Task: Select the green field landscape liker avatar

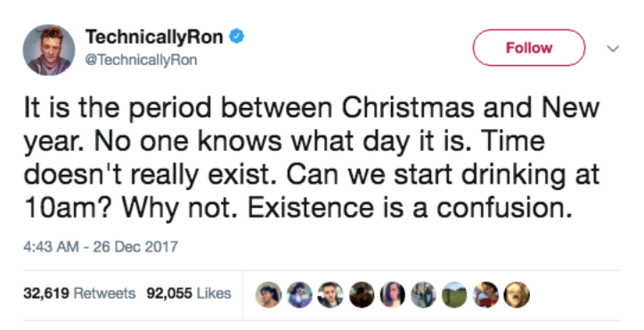Action: [x=454, y=294]
